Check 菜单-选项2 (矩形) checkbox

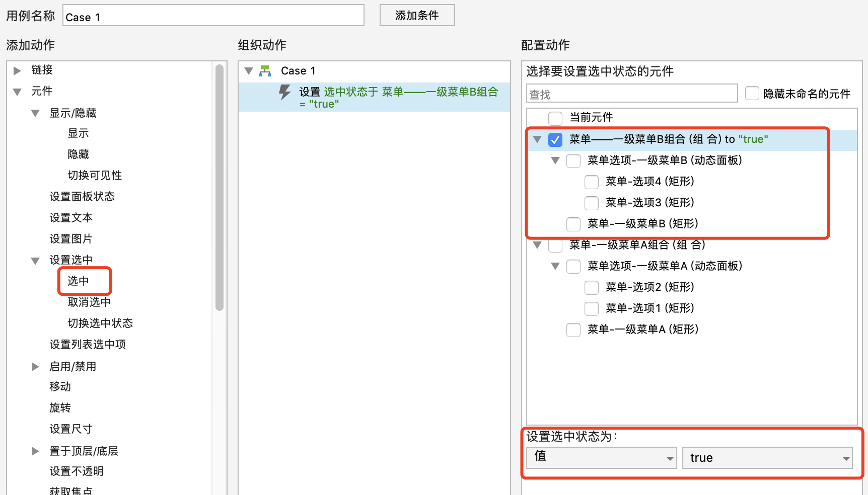(x=592, y=287)
